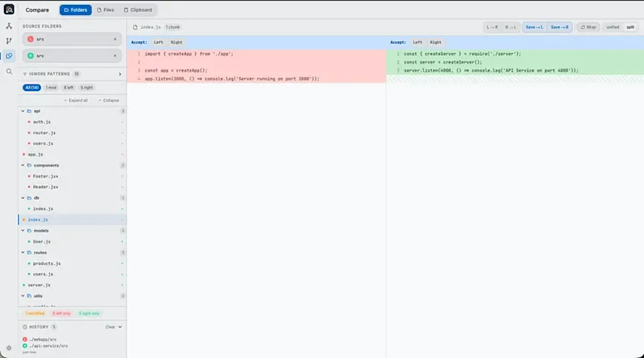Open the ../webapp/src history entry

click(x=43, y=339)
